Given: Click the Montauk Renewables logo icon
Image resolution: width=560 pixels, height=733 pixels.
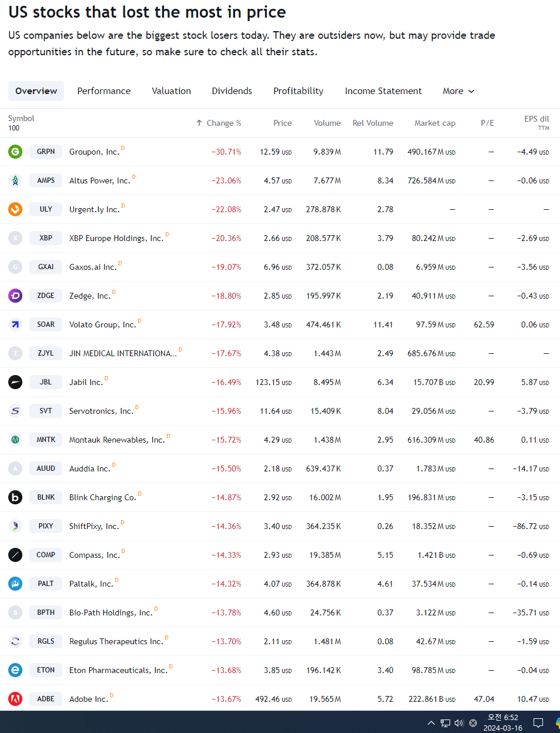Looking at the screenshot, I should pyautogui.click(x=15, y=440).
